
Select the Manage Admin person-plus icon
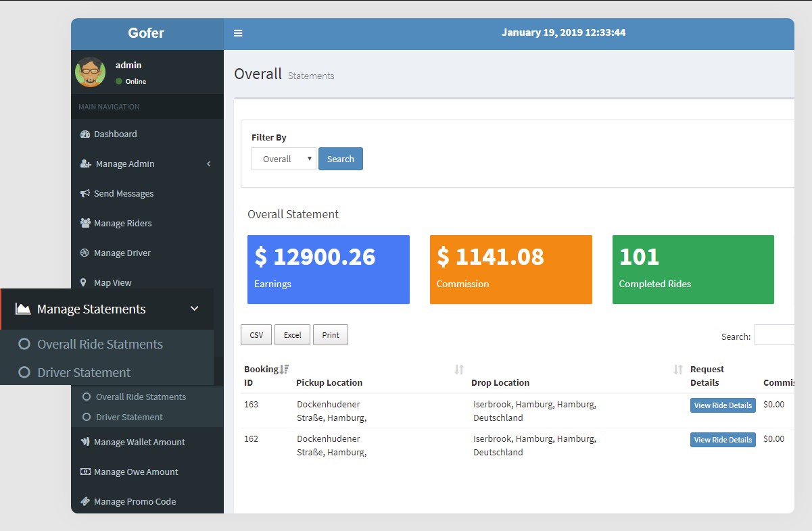(85, 163)
